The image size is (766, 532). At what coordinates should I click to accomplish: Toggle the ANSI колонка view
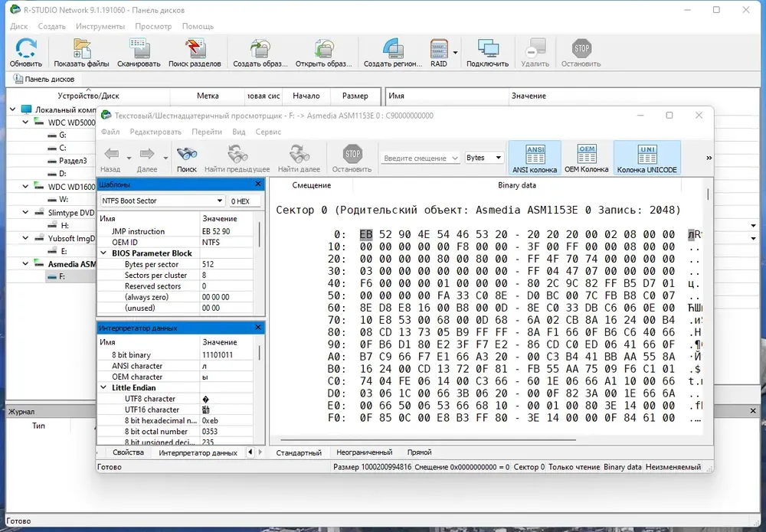pyautogui.click(x=535, y=158)
